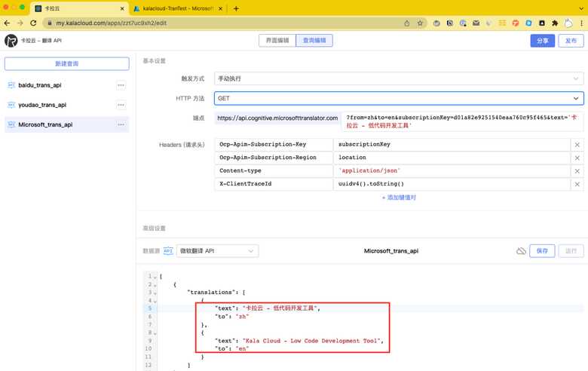Open the Kalacloud logo home icon
The image size is (588, 371).
coord(11,41)
